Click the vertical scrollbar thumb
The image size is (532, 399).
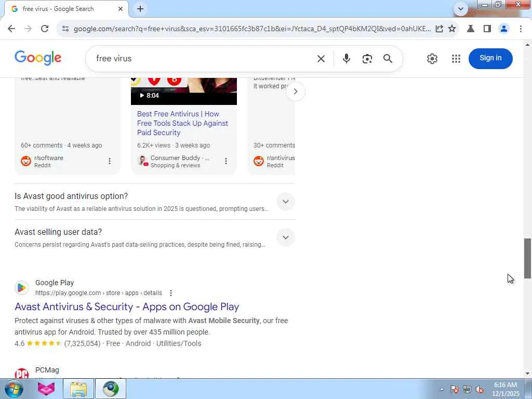(x=527, y=259)
